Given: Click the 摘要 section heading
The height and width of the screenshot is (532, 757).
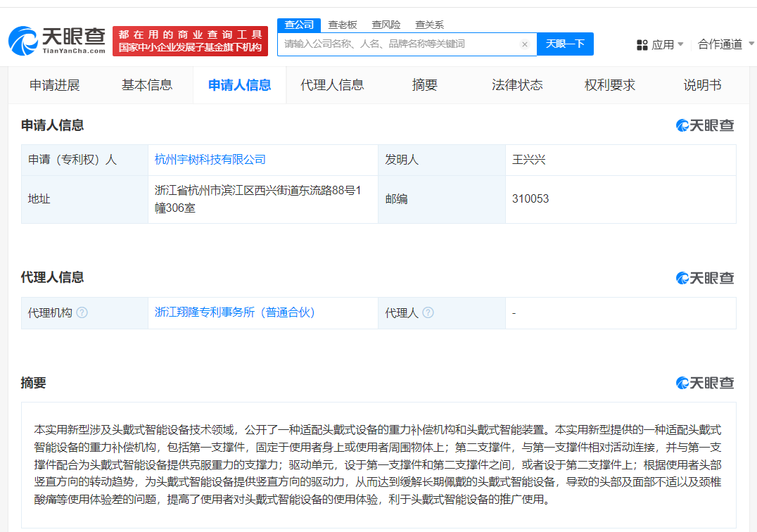Looking at the screenshot, I should (x=33, y=383).
